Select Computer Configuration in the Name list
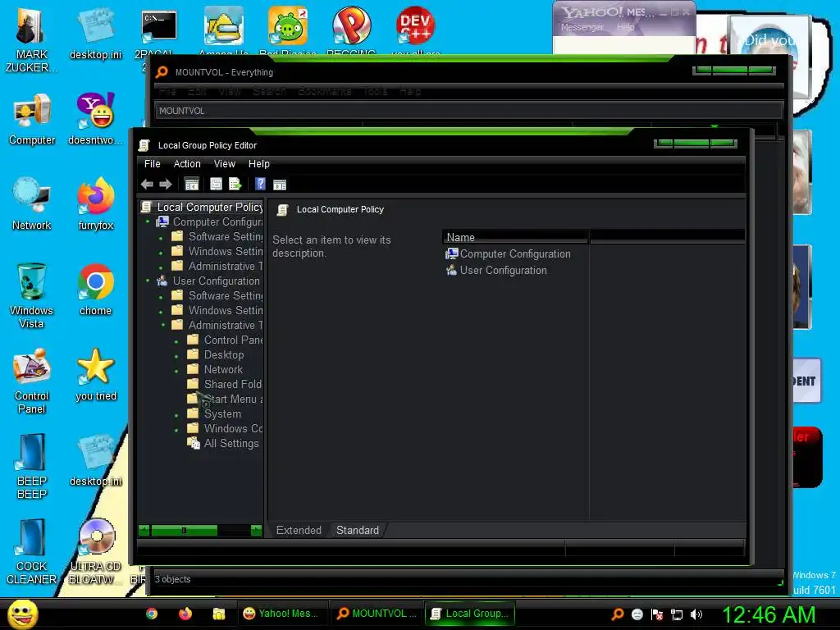 click(508, 254)
